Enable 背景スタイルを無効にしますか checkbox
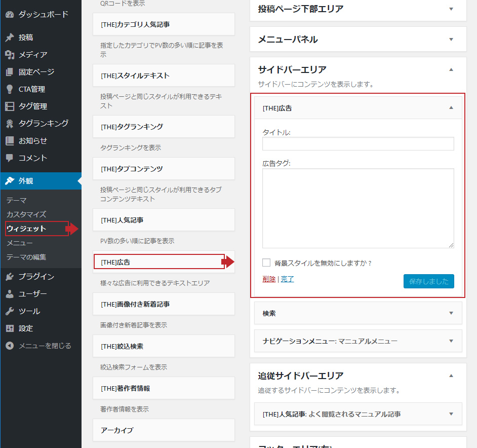The width and height of the screenshot is (477, 448). [x=266, y=263]
